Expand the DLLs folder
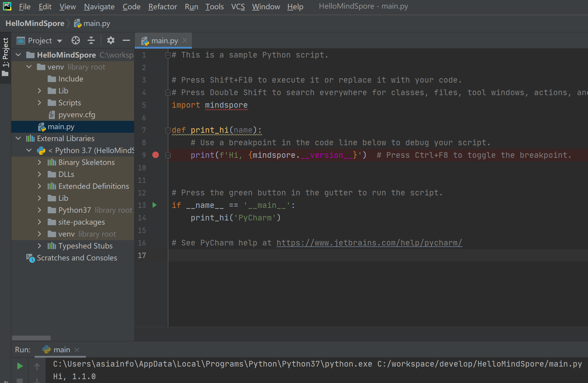 click(39, 174)
